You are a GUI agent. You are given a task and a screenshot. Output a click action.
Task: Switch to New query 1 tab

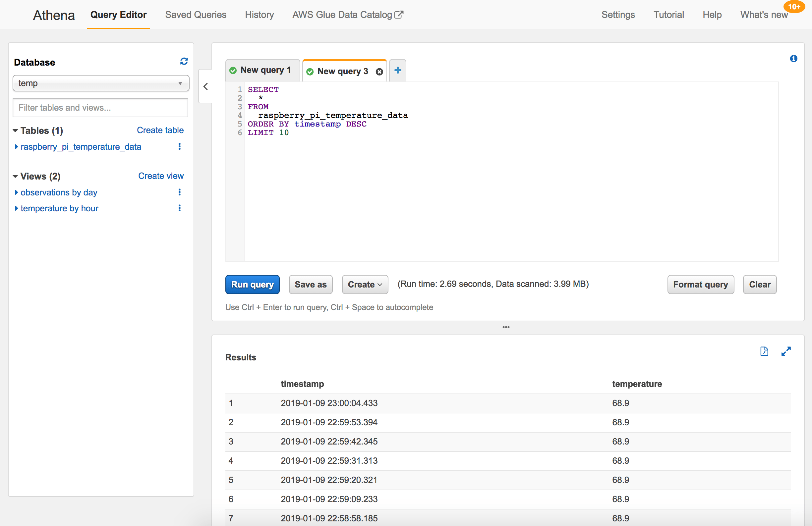point(263,70)
